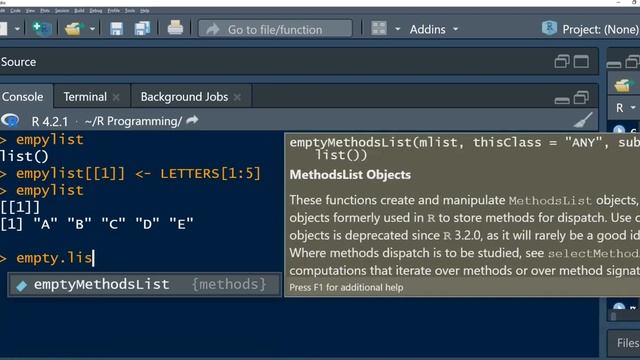Open the Code menu

coord(15,11)
